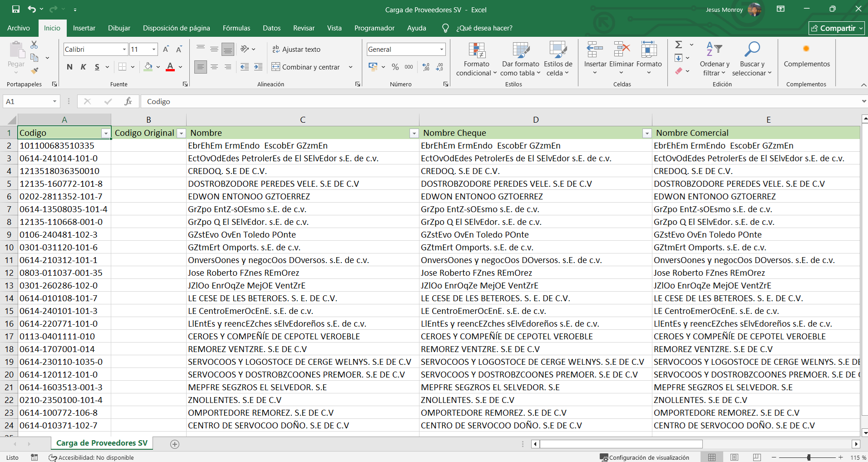Viewport: 868px width, 462px height.
Task: Toggle italic formatting with K
Action: [x=83, y=67]
